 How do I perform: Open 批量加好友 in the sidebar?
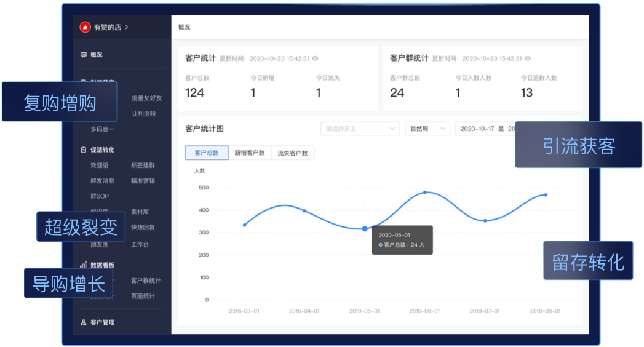(146, 98)
